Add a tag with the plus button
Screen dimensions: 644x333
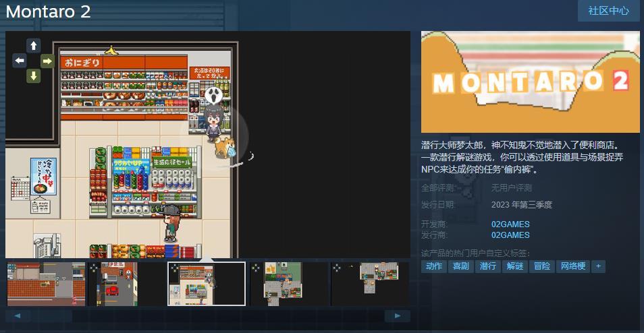pyautogui.click(x=598, y=266)
